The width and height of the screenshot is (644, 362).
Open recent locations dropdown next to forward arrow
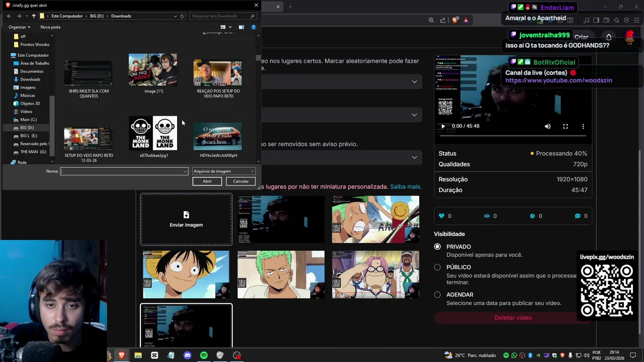coord(26,16)
